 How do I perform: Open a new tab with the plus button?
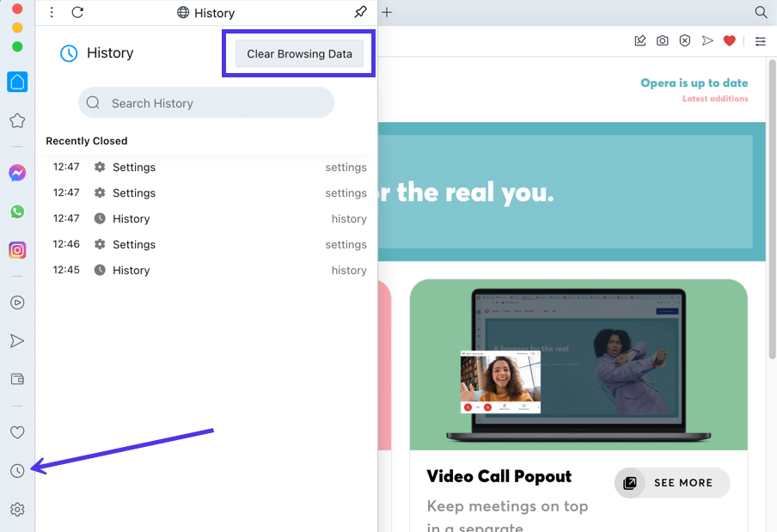tap(386, 12)
